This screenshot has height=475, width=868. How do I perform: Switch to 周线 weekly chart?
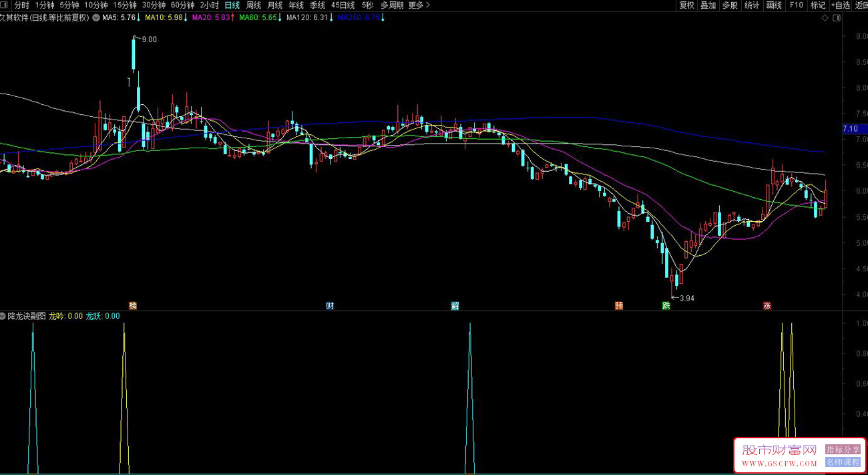pyautogui.click(x=254, y=5)
